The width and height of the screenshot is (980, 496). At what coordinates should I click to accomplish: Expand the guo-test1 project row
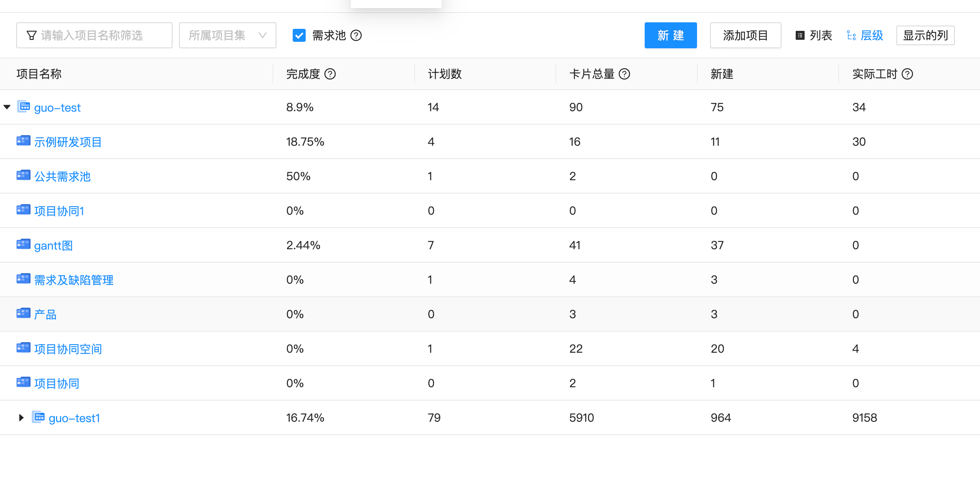pos(21,417)
